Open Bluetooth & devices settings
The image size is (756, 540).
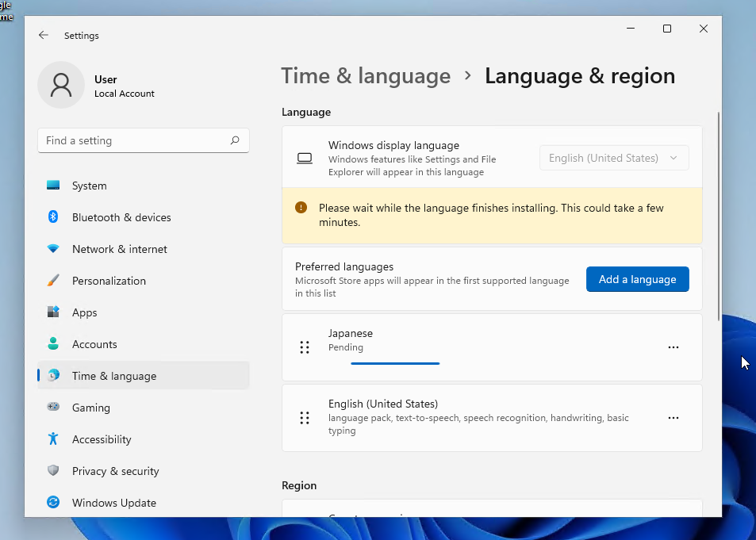[121, 217]
